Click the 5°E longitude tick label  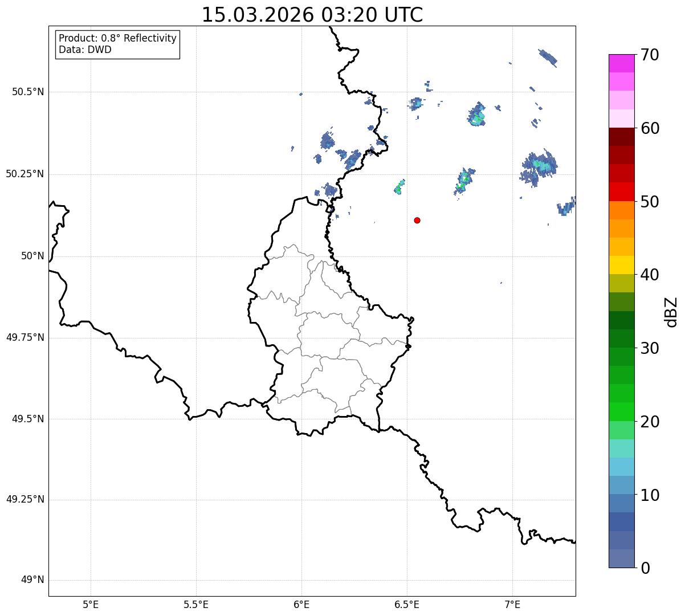click(91, 604)
